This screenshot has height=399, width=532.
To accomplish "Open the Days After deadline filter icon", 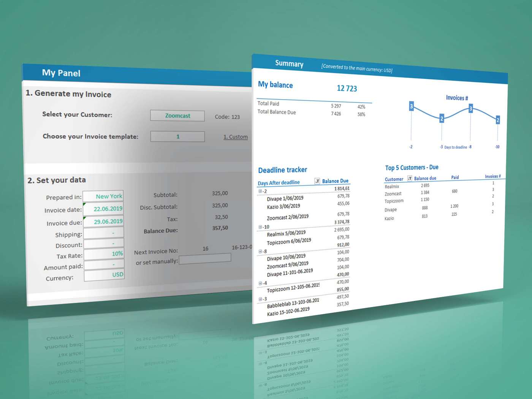I will tap(317, 181).
